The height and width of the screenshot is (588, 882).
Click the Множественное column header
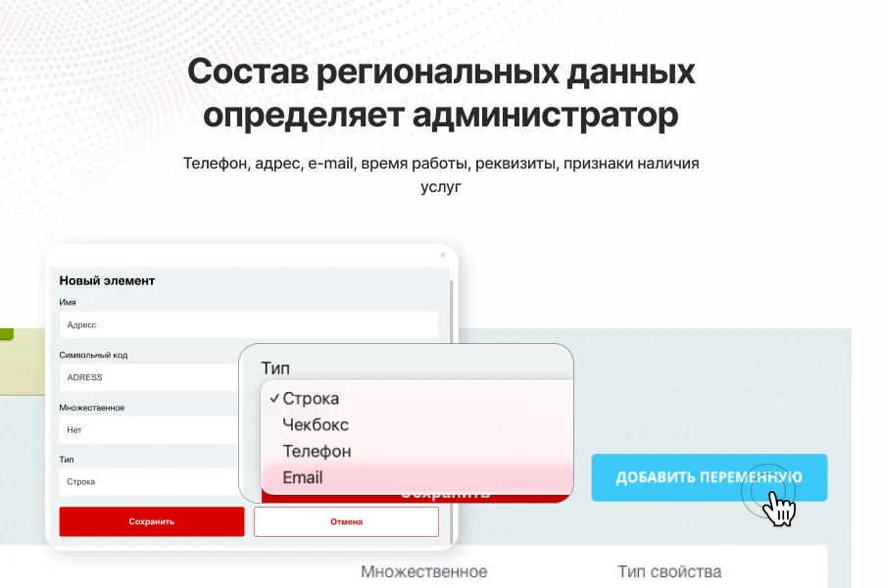pyautogui.click(x=424, y=571)
